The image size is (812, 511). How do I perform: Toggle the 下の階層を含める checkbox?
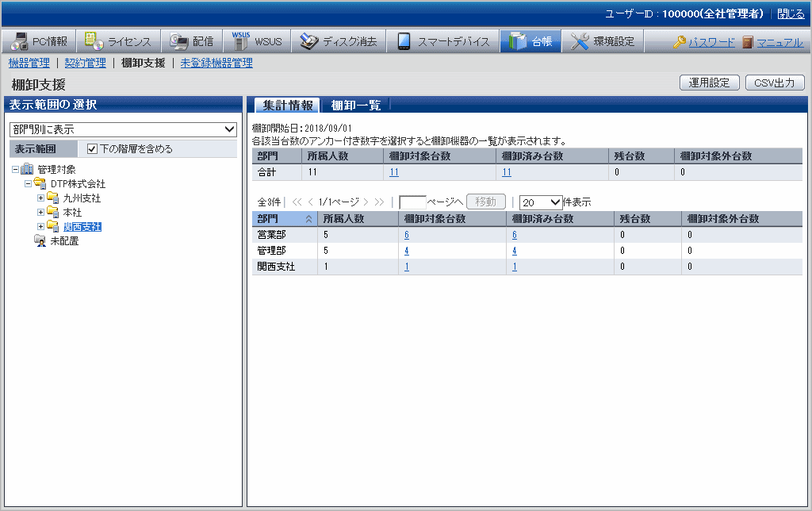(x=92, y=148)
